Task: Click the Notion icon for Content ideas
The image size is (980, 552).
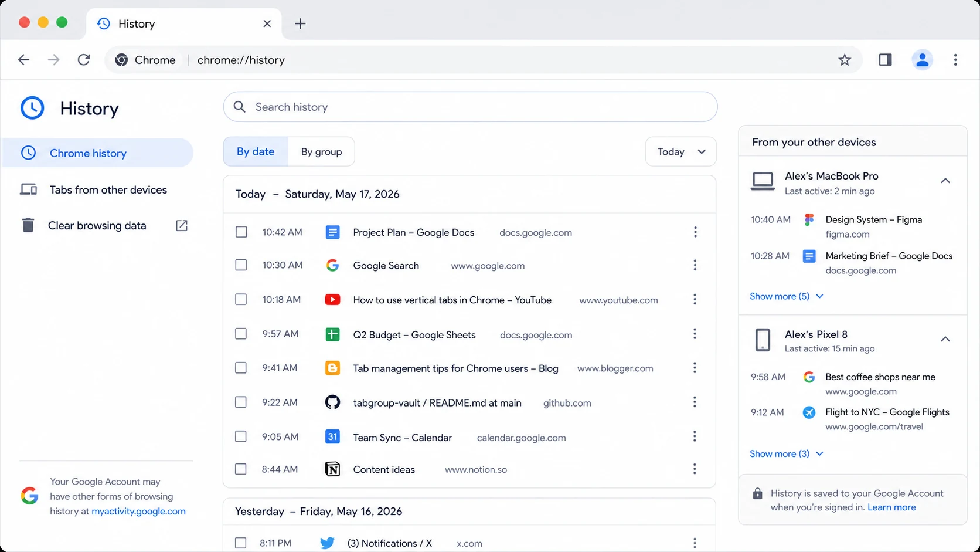Action: 332,469
